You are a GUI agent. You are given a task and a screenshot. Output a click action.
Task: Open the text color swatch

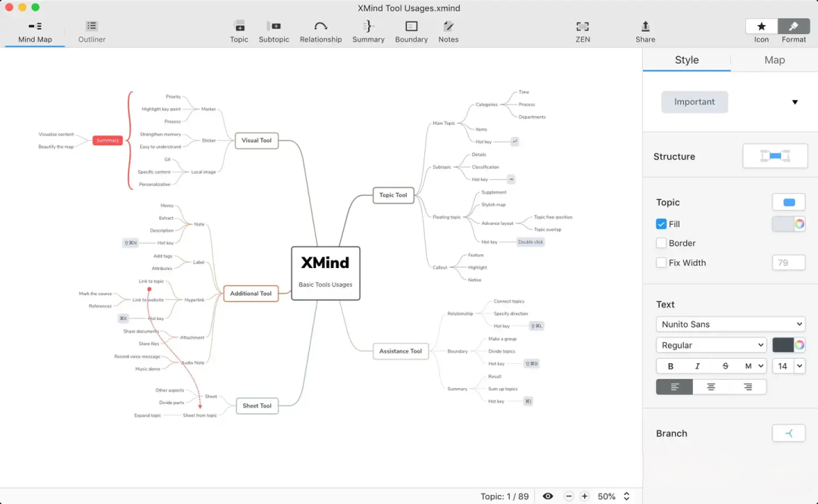tap(788, 345)
